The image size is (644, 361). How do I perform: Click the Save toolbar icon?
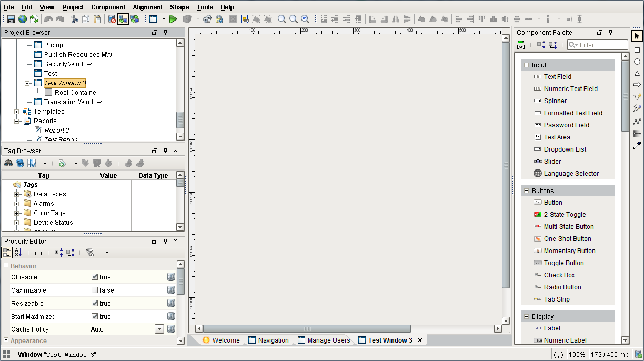coord(10,19)
